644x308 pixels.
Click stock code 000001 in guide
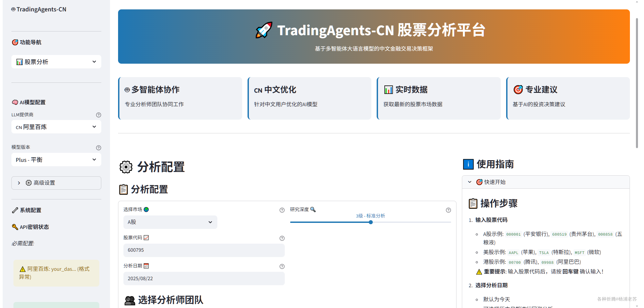[x=513, y=235]
